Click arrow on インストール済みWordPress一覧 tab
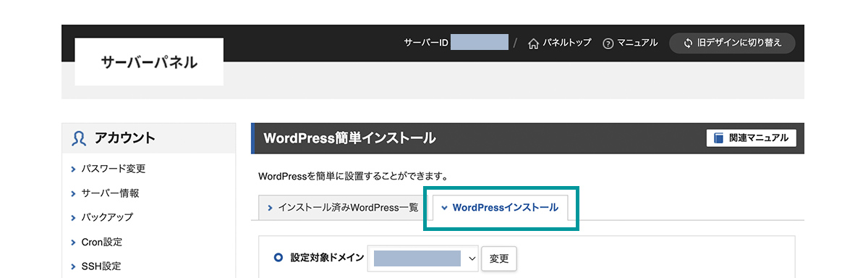Image resolution: width=868 pixels, height=278 pixels. [x=271, y=208]
